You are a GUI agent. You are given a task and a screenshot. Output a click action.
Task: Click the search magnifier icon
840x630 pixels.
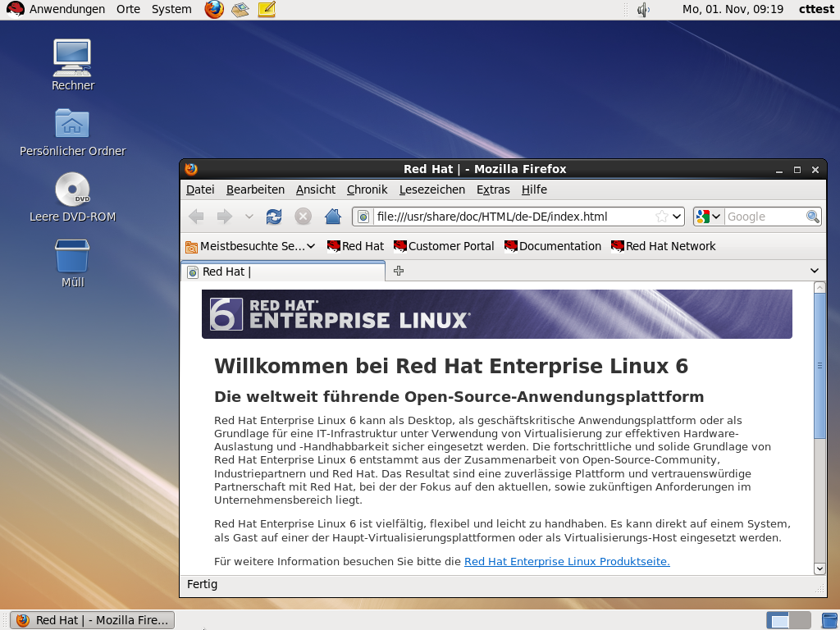[813, 217]
